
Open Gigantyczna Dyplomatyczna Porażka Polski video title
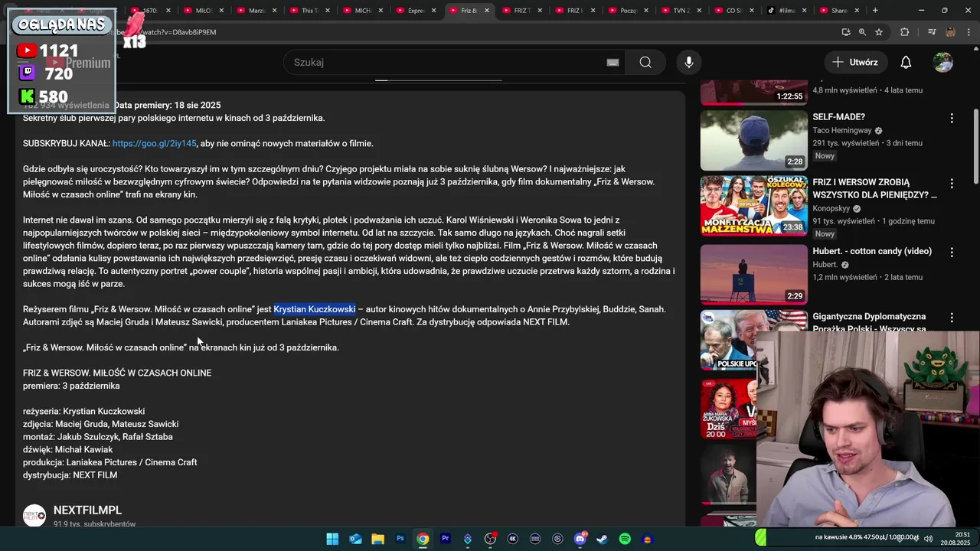point(872,322)
